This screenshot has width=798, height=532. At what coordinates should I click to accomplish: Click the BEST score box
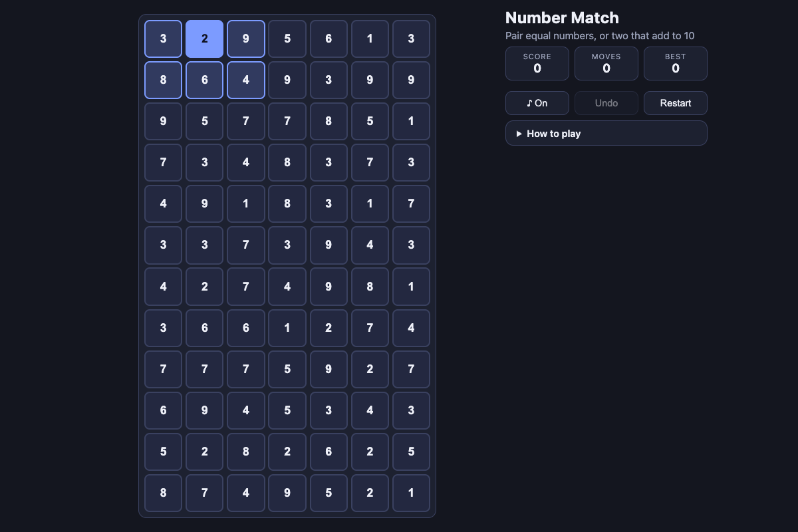pyautogui.click(x=676, y=63)
